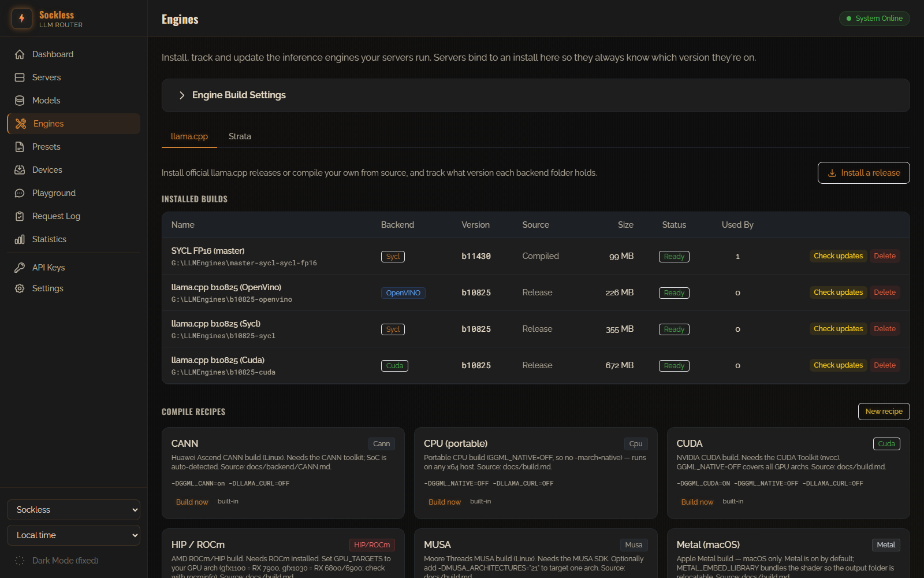The image size is (924, 578).
Task: Open Statistics in the sidebar
Action: click(73, 239)
